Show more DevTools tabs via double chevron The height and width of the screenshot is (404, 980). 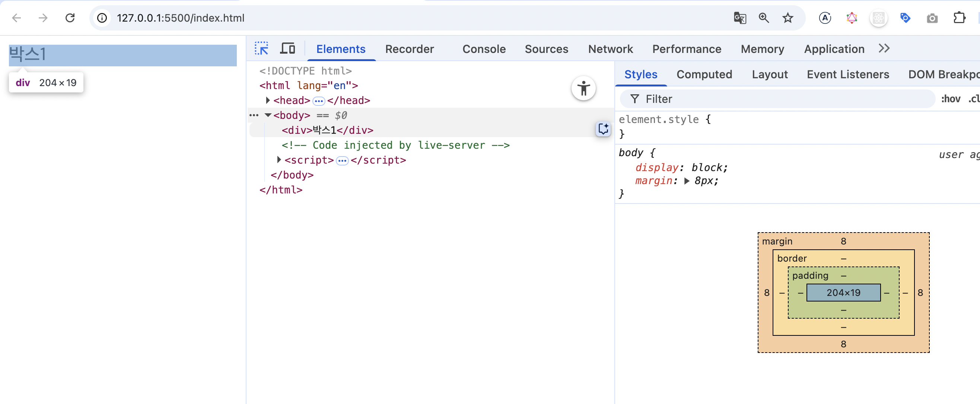point(884,48)
